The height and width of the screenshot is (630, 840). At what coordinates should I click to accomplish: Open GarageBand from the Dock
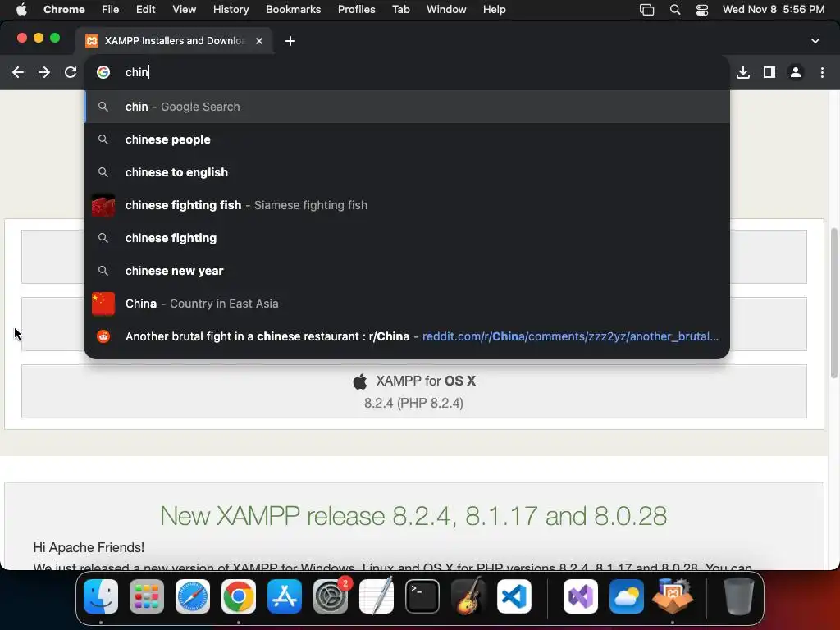468,596
